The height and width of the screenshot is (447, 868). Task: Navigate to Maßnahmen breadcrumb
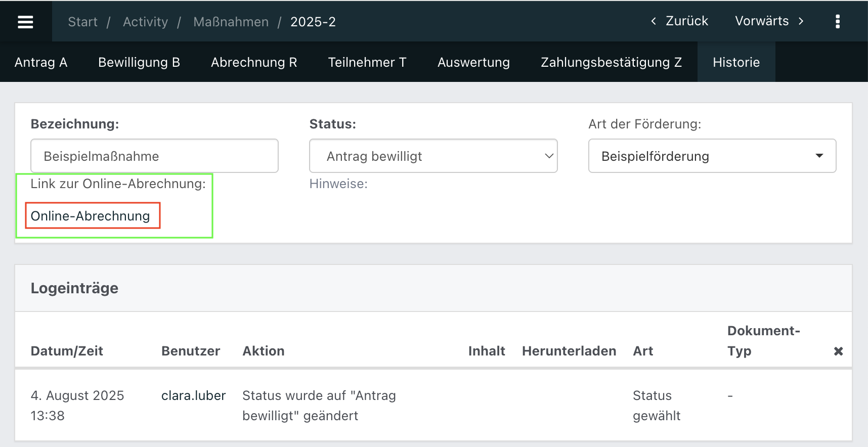(x=231, y=22)
